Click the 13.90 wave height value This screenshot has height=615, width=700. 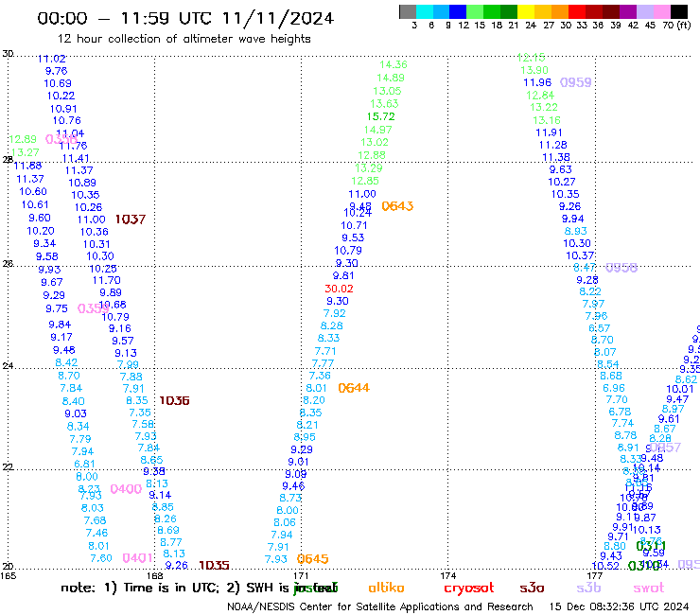point(534,70)
